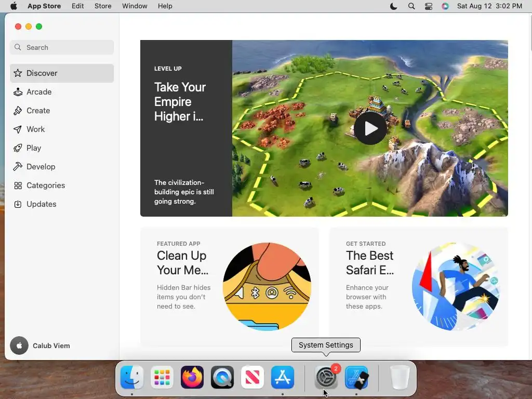Viewport: 532px width, 399px height.
Task: Open the Trash in the Dock
Action: pyautogui.click(x=400, y=377)
